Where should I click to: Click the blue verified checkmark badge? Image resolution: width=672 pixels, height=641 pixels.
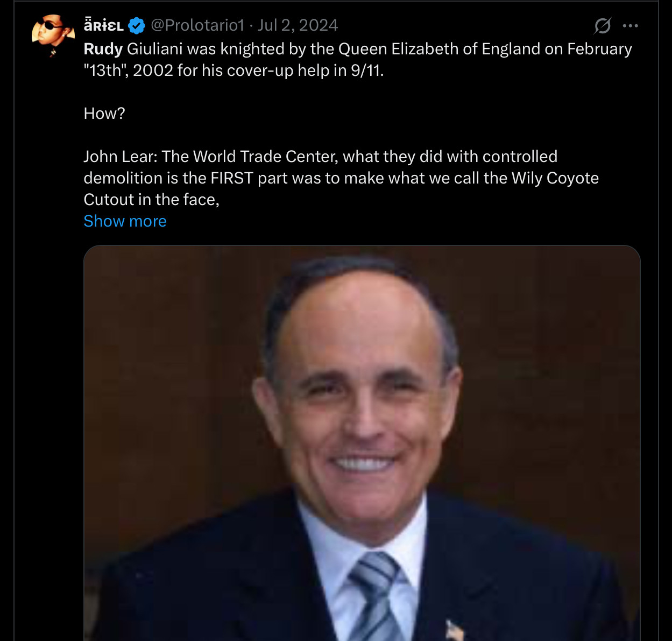coord(137,25)
